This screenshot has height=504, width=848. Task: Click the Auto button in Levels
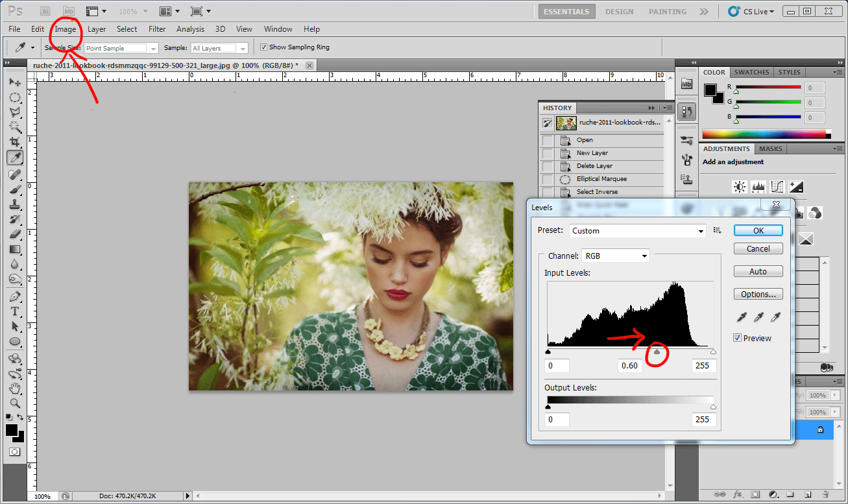[x=758, y=272]
